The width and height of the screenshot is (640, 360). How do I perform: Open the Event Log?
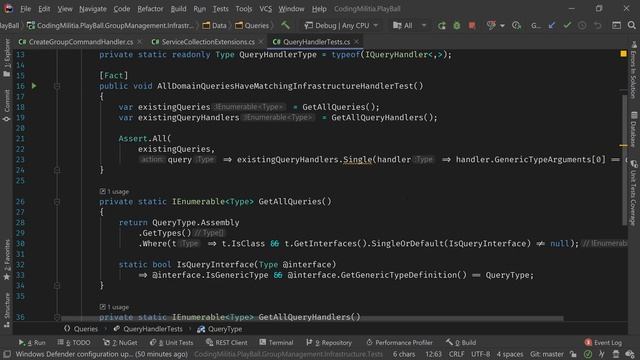(603, 342)
